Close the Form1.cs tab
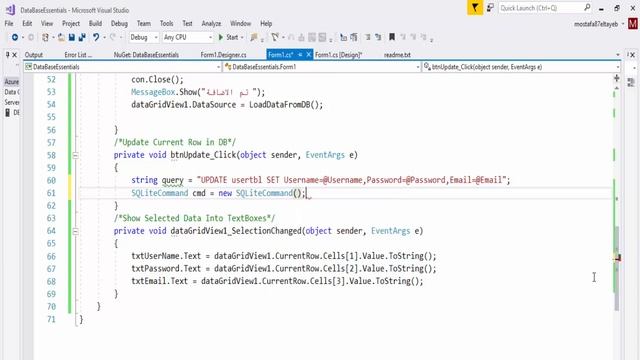The image size is (640, 360). coord(309,54)
